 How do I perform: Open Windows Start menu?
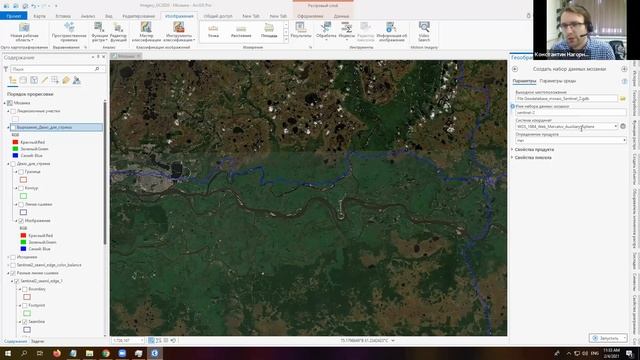coord(8,353)
